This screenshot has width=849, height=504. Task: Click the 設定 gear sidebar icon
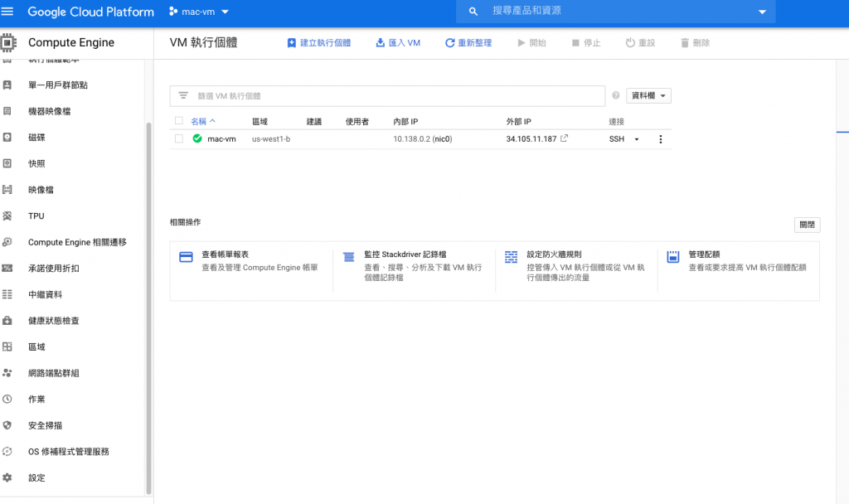pyautogui.click(x=7, y=477)
